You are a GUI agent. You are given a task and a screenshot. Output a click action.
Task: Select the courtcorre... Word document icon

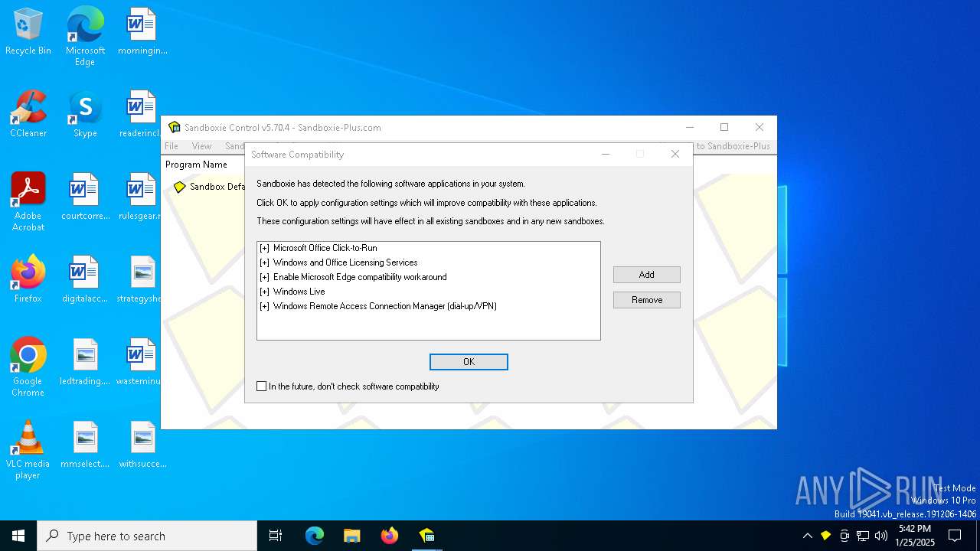(x=85, y=197)
